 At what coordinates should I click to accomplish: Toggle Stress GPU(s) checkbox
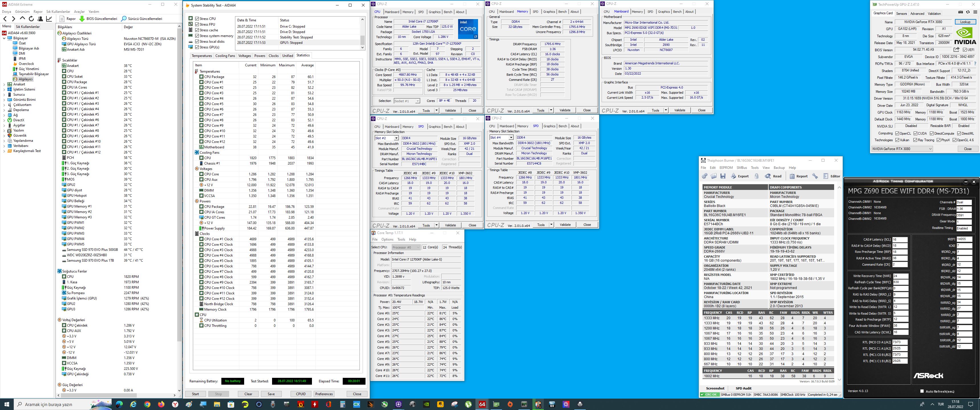(x=197, y=47)
